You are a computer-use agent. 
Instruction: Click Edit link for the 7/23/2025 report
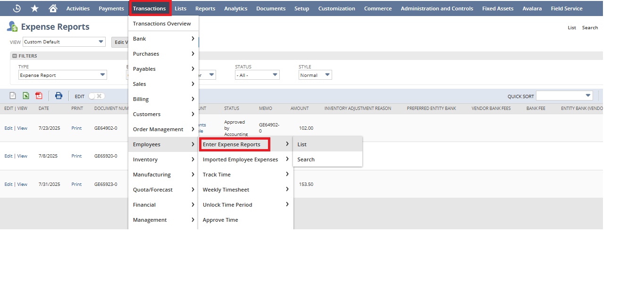8,128
